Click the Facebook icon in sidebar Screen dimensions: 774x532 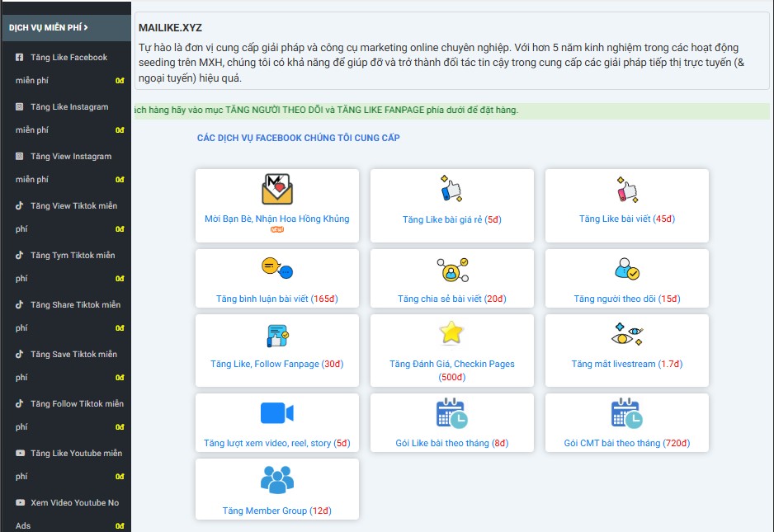click(x=19, y=57)
